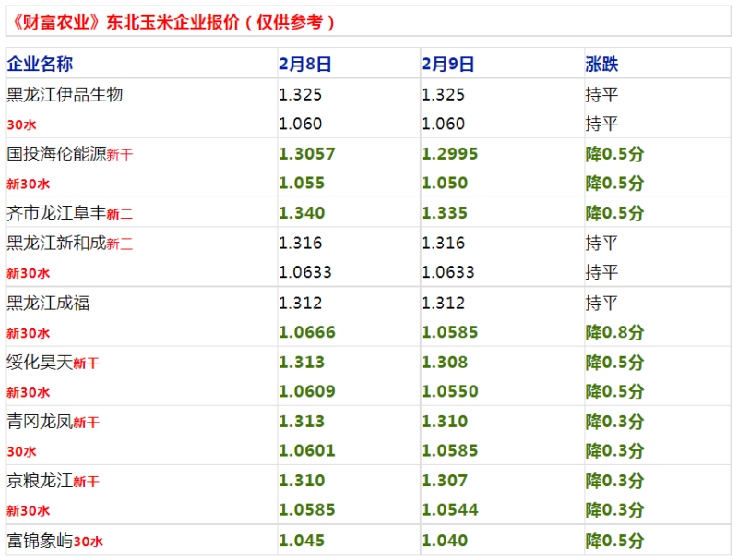Select the 1.3057 price cell
Viewport: 738px width, 560px height.
(307, 153)
